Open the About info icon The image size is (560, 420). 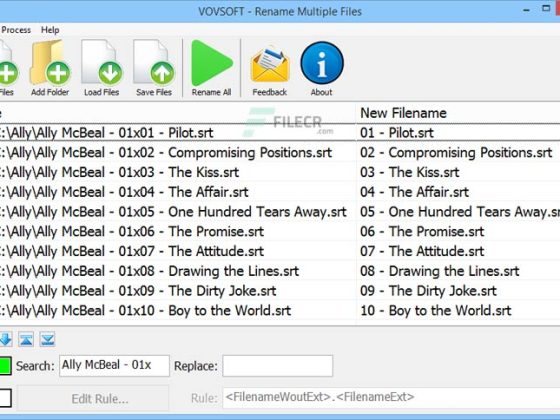coord(322,63)
